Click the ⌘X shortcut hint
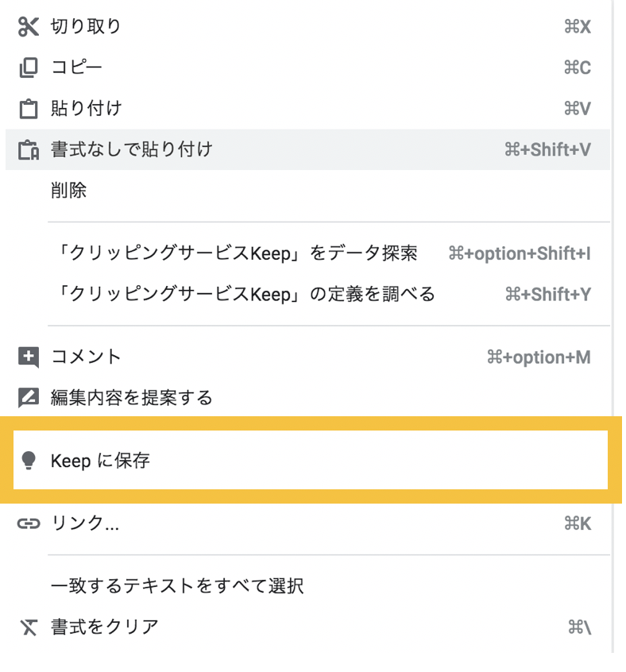 pos(577,27)
